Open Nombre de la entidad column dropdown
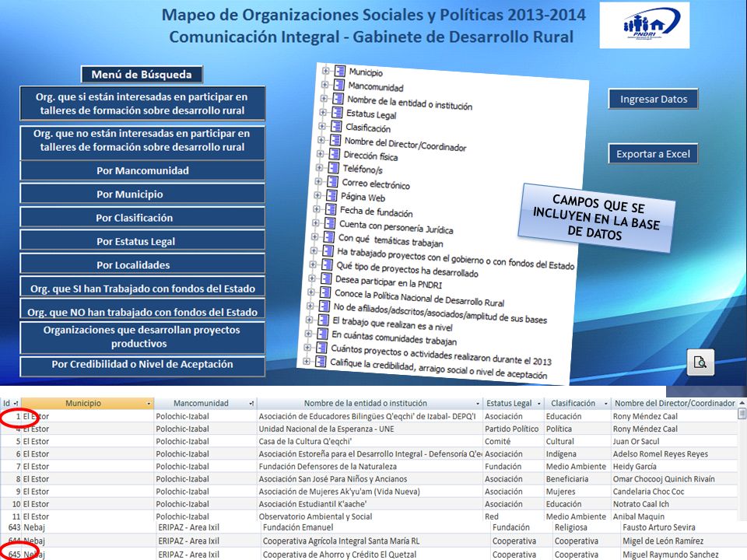 tap(478, 404)
